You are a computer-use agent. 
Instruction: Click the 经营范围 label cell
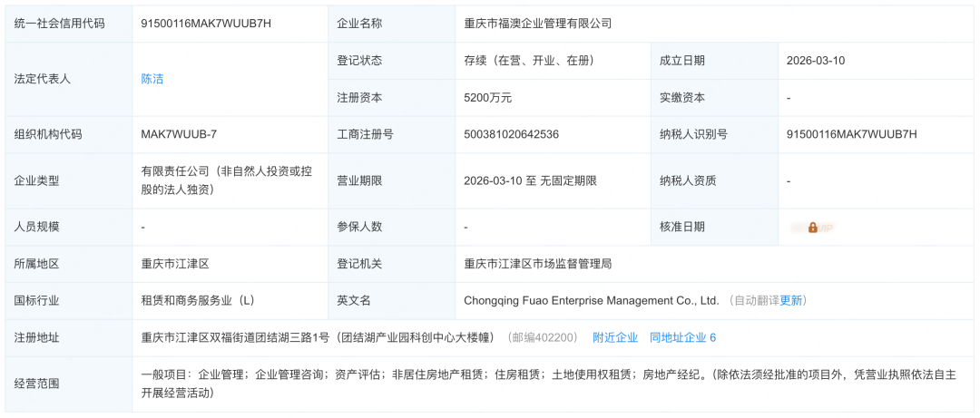pos(69,384)
